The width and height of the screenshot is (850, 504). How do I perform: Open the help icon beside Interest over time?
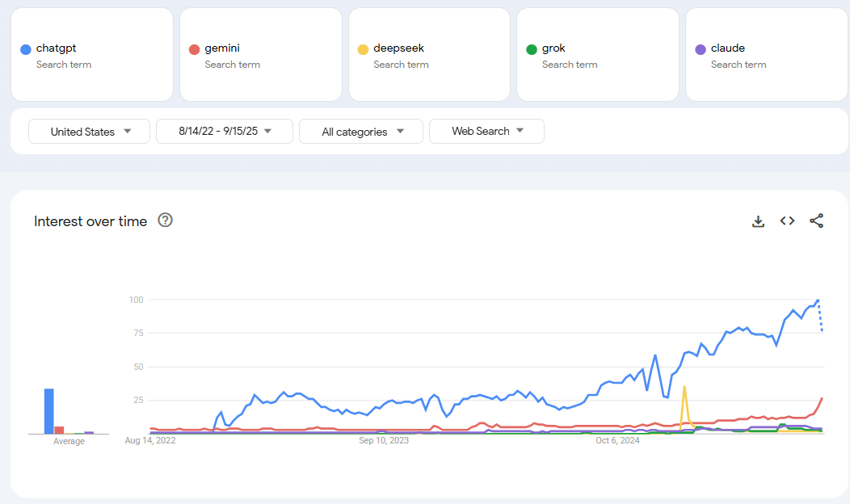(x=166, y=220)
